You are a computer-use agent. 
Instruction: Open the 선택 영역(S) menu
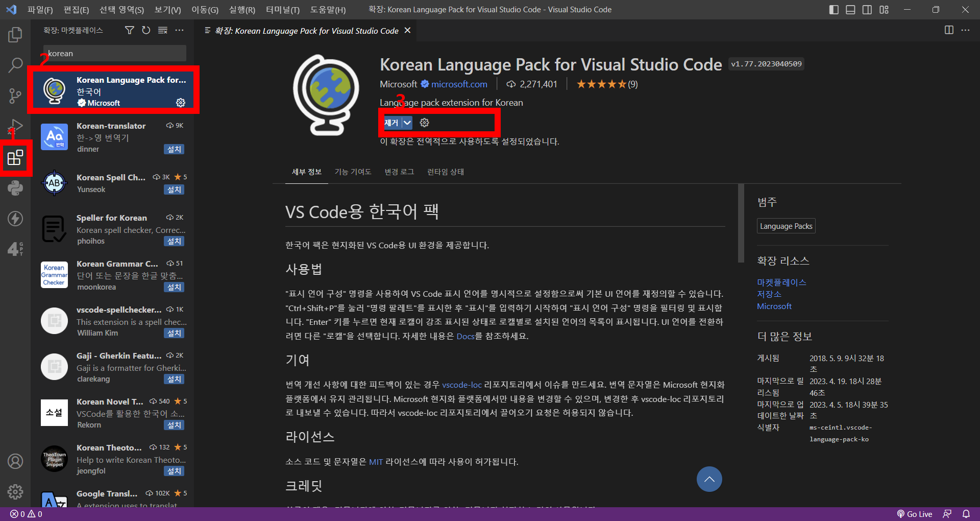(121, 10)
